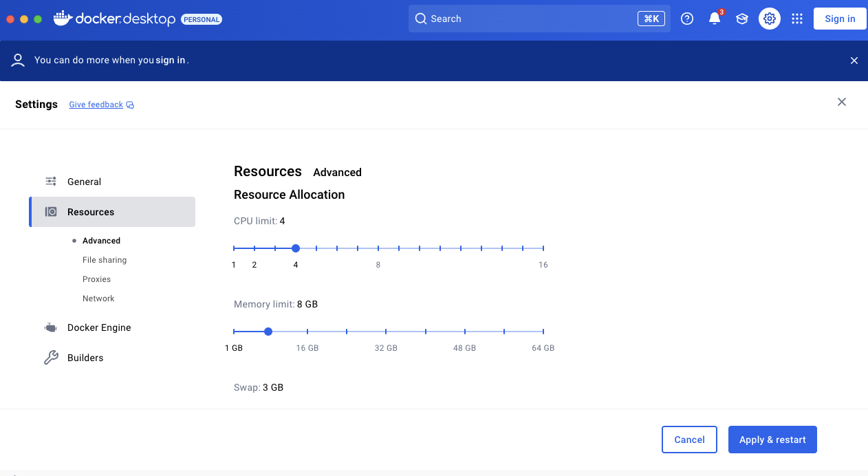This screenshot has height=476, width=868.
Task: Open the Give feedback link
Action: pyautogui.click(x=96, y=105)
